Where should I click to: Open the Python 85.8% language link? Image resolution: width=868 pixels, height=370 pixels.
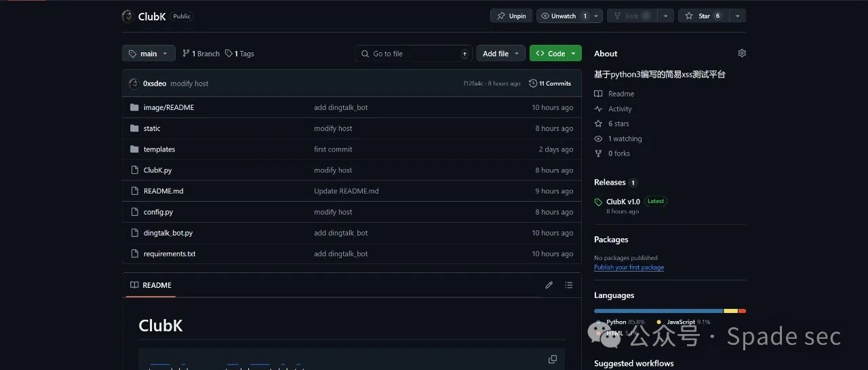point(620,322)
